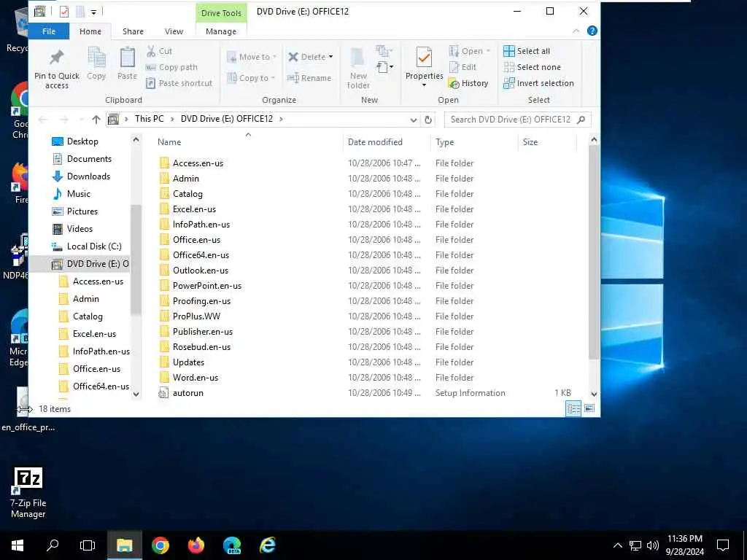Select Videos in navigation pane
Screen dimensions: 747x560
[x=80, y=228]
